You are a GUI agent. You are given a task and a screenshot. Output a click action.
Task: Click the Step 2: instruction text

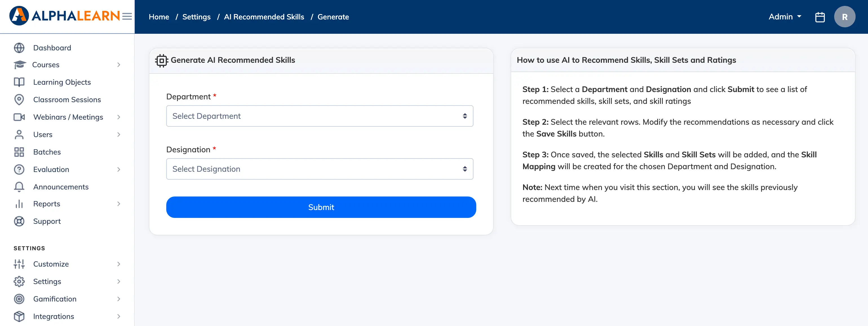tap(677, 128)
